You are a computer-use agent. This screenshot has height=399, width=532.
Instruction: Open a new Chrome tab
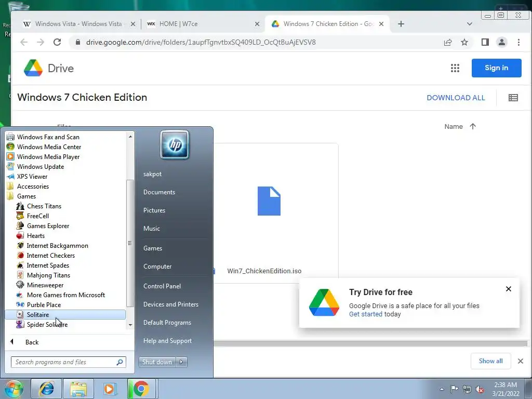point(401,24)
